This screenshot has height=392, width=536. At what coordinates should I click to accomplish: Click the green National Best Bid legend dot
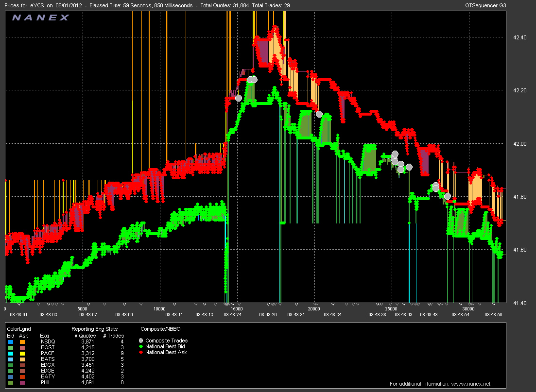[141, 346]
